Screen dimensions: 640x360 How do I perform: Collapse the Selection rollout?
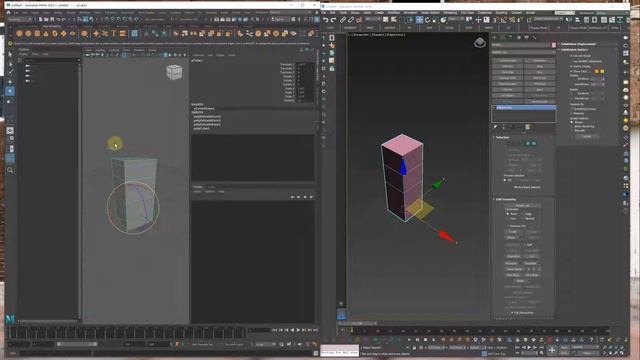coord(502,138)
